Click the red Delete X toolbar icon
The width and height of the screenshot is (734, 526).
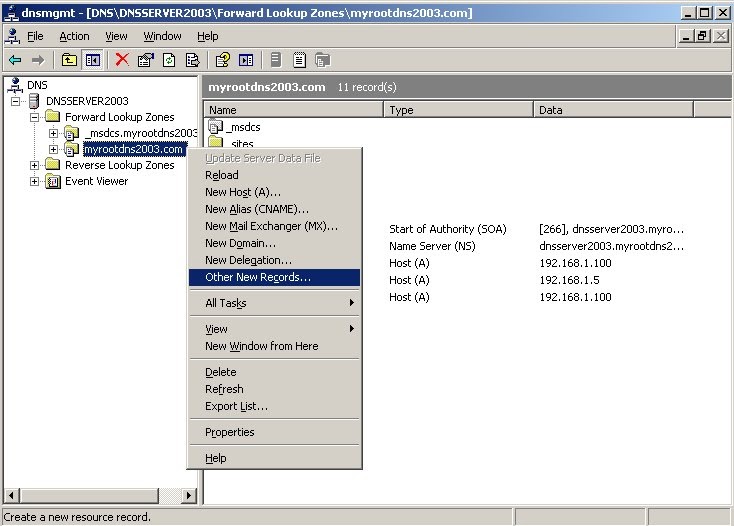(x=122, y=60)
